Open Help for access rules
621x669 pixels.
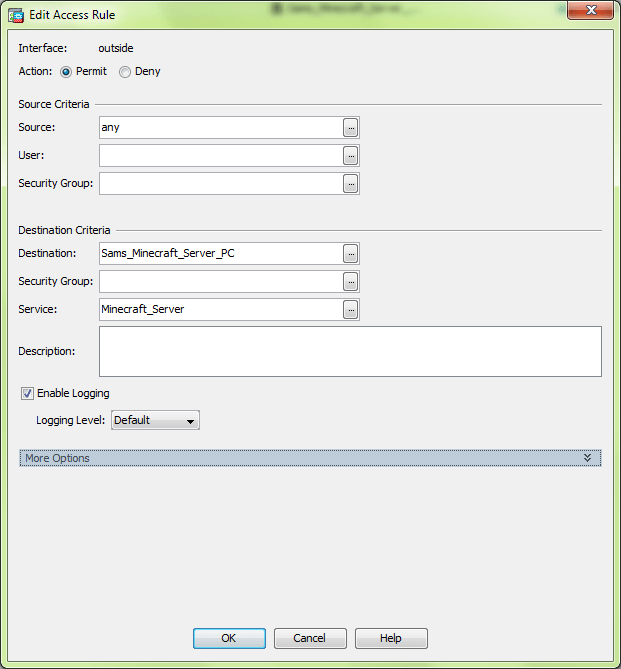click(x=390, y=638)
